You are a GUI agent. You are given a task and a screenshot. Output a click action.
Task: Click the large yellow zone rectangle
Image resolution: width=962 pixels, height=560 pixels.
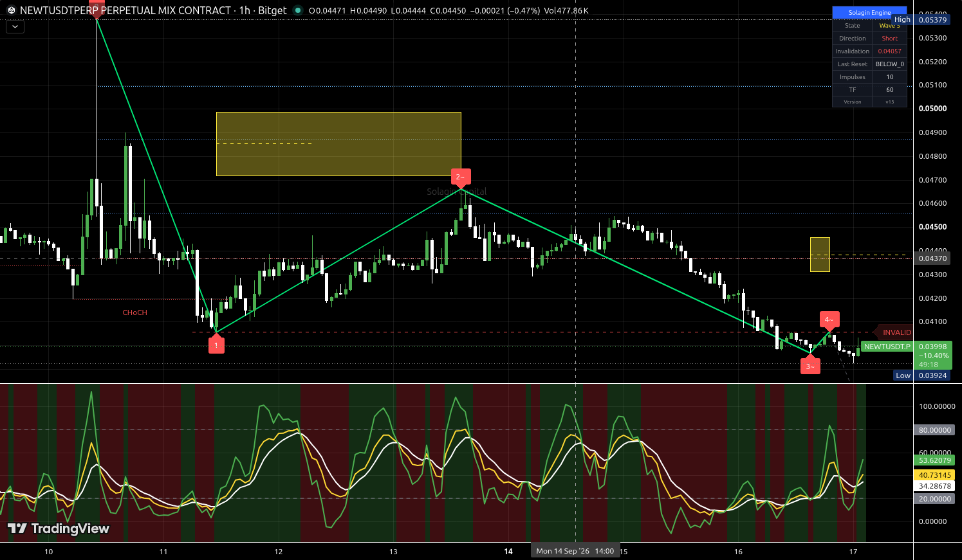[338, 144]
